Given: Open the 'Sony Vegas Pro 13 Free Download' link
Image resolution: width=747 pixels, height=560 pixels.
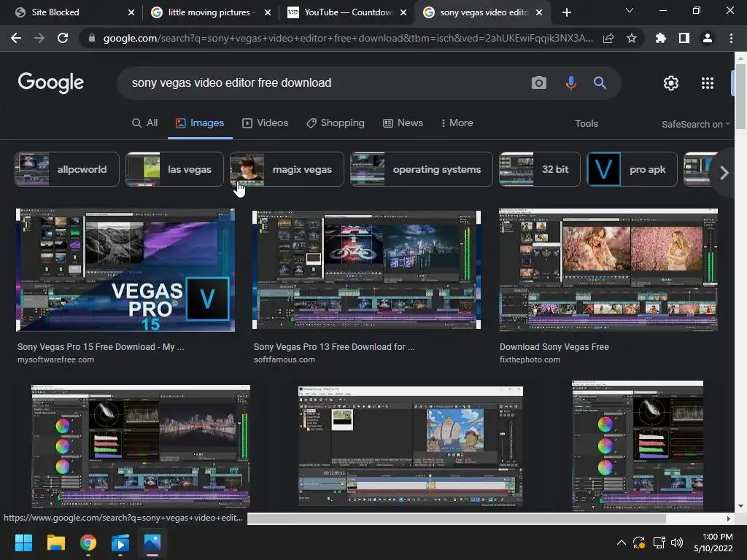Looking at the screenshot, I should (334, 346).
